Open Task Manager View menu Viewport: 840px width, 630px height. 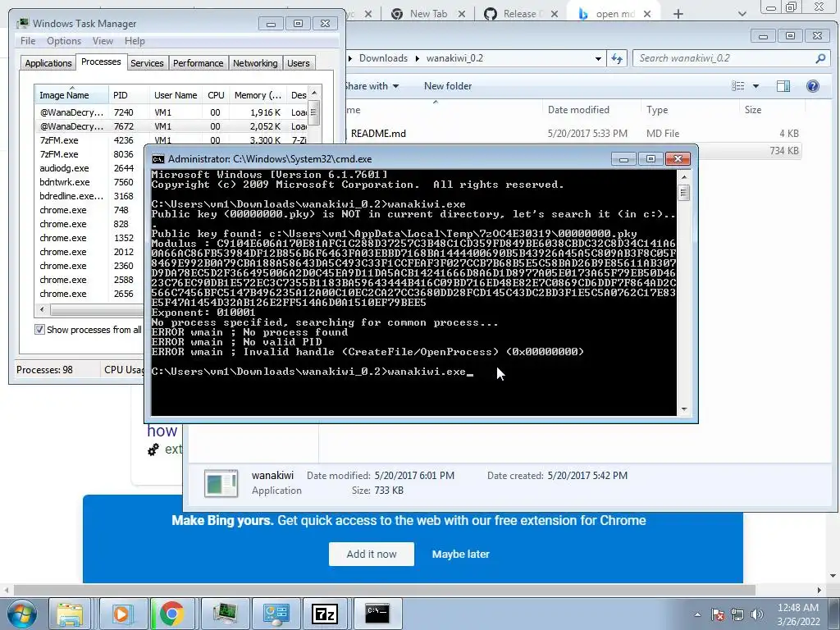coord(103,41)
